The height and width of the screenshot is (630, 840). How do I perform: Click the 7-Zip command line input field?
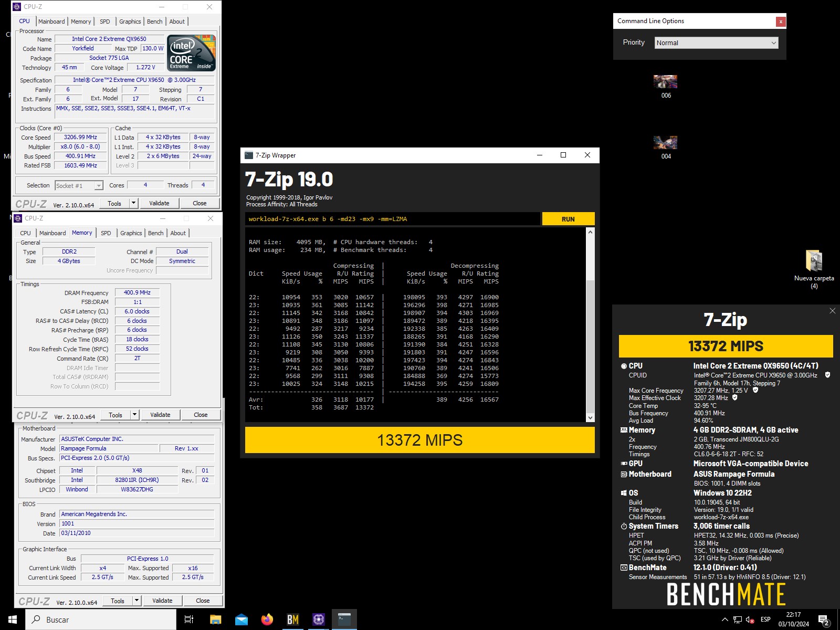click(x=393, y=219)
